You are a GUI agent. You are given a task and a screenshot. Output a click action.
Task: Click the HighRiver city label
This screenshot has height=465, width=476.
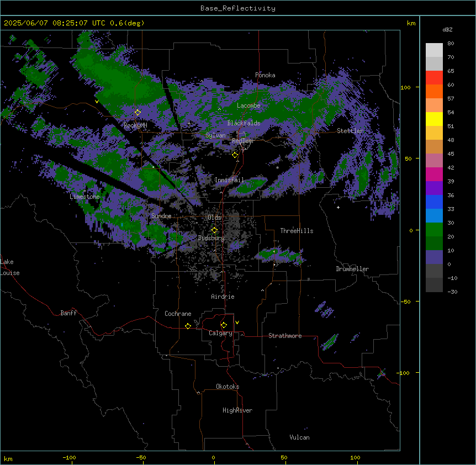[x=237, y=410]
